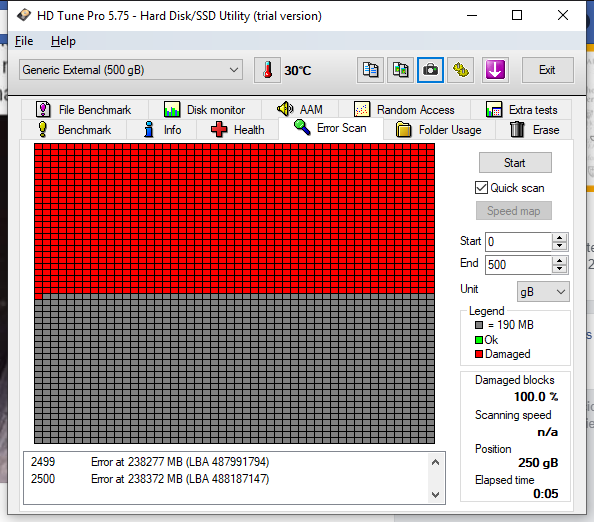Viewport: 594px width, 522px height.
Task: Click the copy text to clipboard icon
Action: point(370,70)
